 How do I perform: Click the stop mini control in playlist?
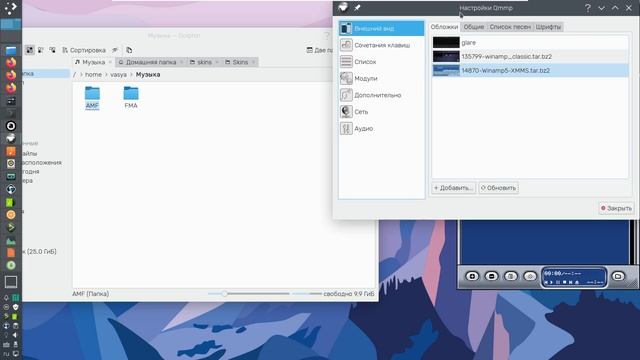(564, 282)
